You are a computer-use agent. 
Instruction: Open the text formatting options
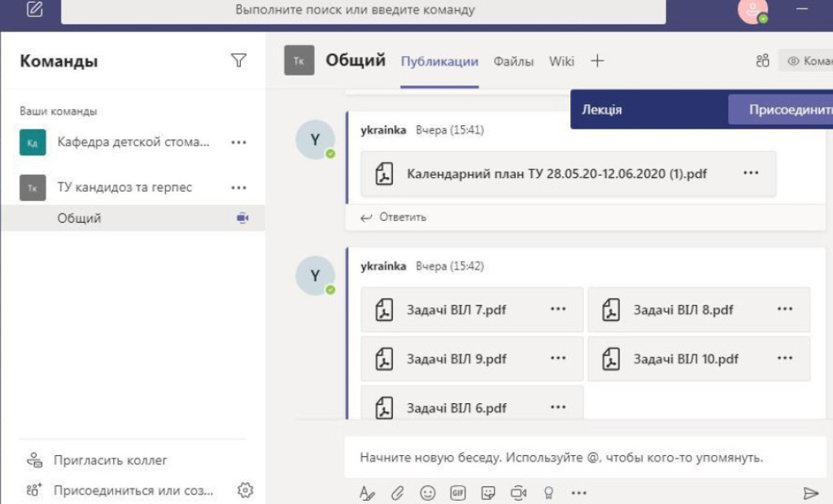tap(368, 493)
